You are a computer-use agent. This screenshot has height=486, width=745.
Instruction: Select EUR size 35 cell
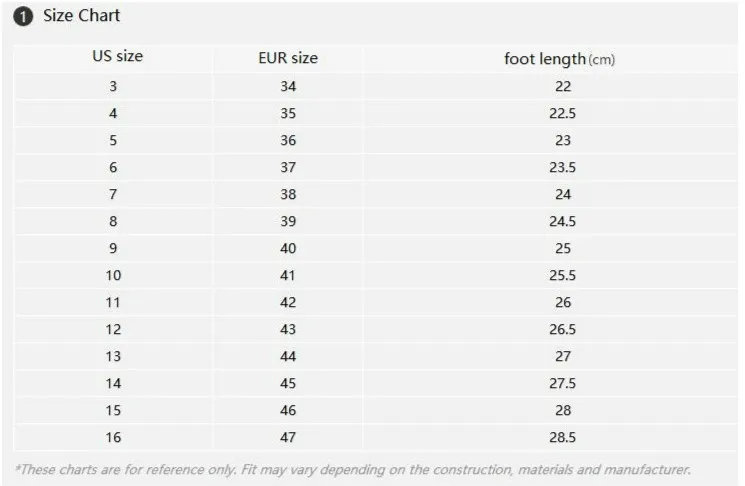(288, 113)
